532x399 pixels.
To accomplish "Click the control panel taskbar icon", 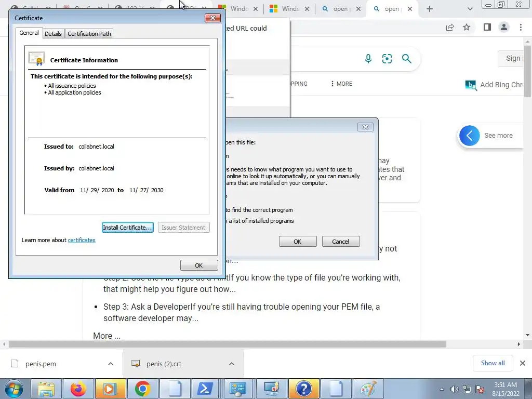I will coord(237,389).
